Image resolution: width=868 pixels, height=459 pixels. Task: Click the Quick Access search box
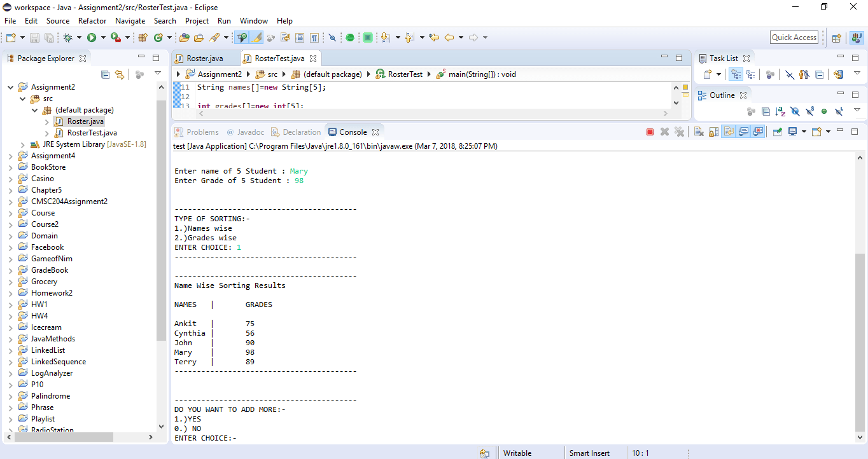pos(794,38)
